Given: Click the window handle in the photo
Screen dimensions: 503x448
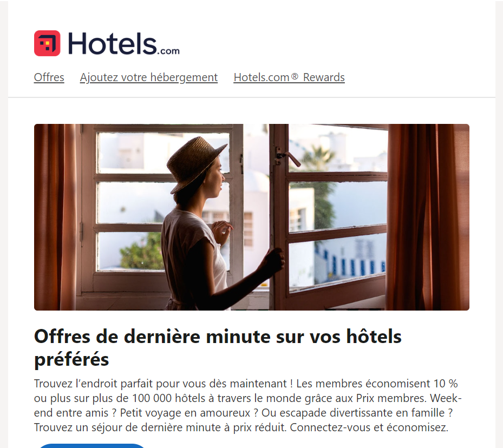Looking at the screenshot, I should [x=288, y=157].
